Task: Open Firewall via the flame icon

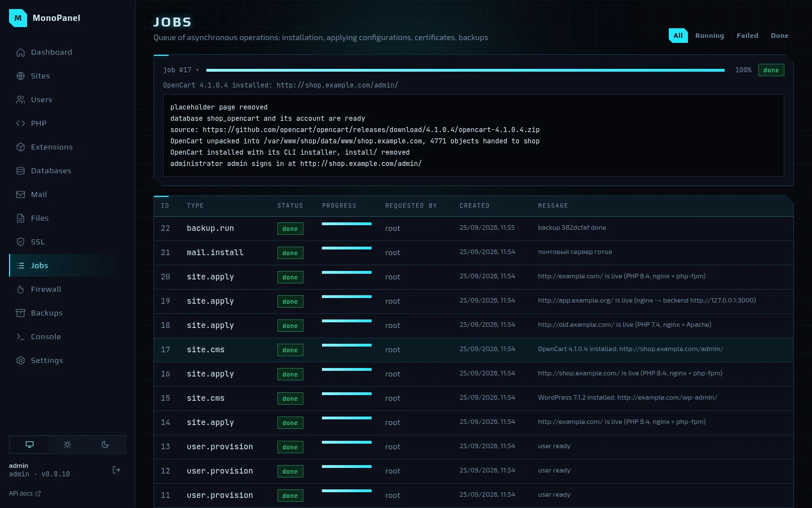Action: coord(21,290)
